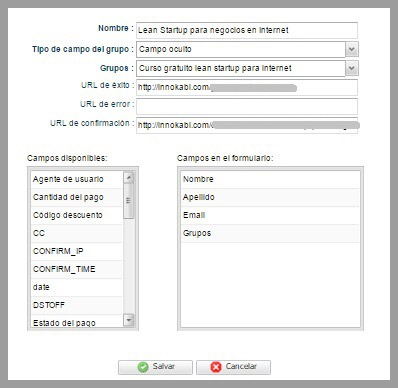398x388 pixels.
Task: Select Código descuento in available fields
Action: (77, 215)
